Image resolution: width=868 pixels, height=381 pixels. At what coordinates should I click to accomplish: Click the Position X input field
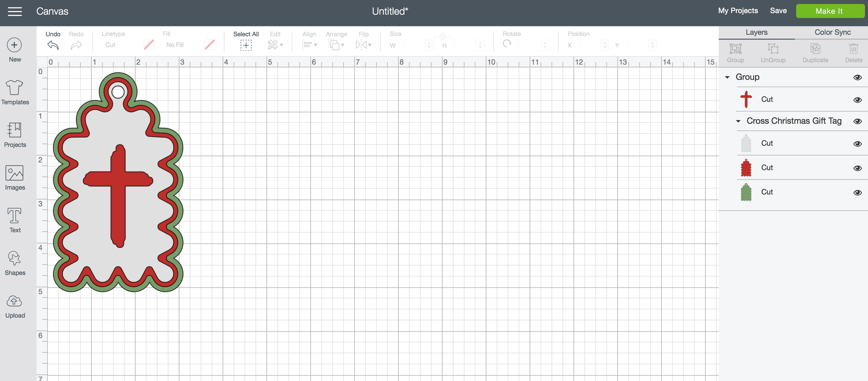click(x=588, y=45)
